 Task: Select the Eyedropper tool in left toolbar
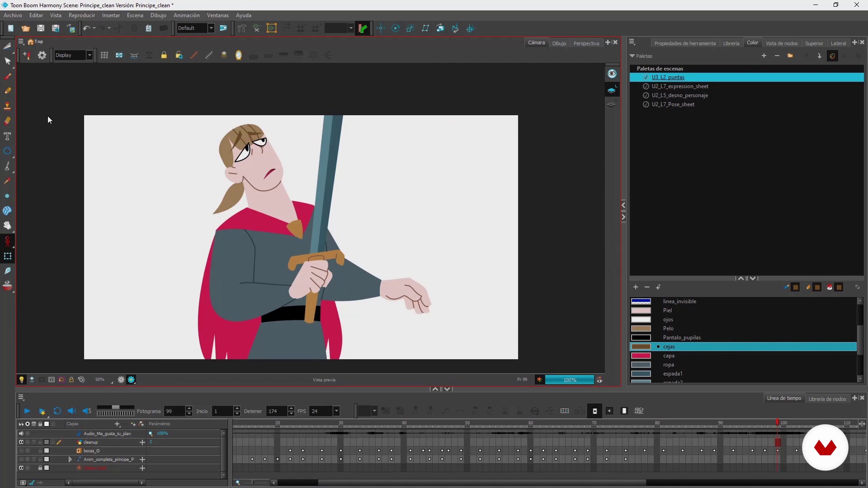(x=7, y=181)
